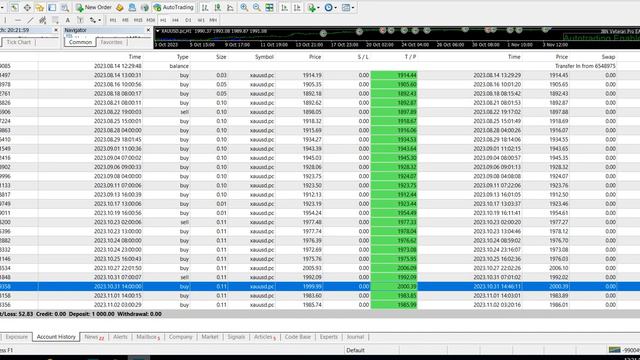Open the Experts tab

coord(329,337)
